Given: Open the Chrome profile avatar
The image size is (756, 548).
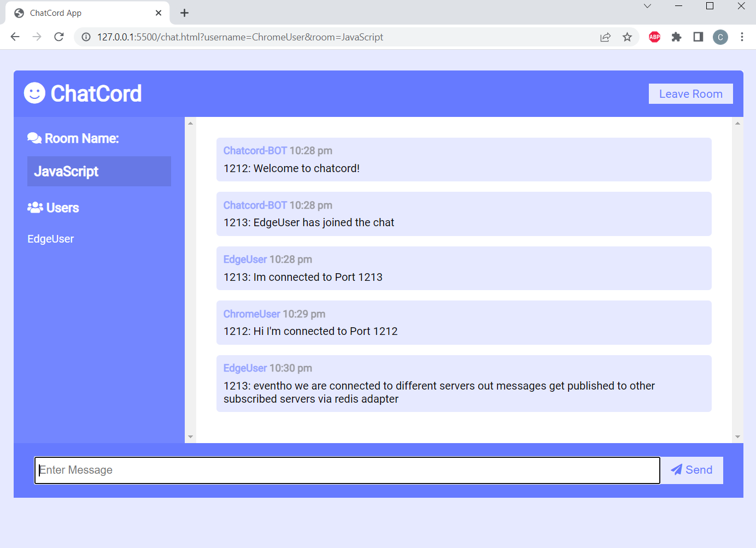Looking at the screenshot, I should [720, 37].
